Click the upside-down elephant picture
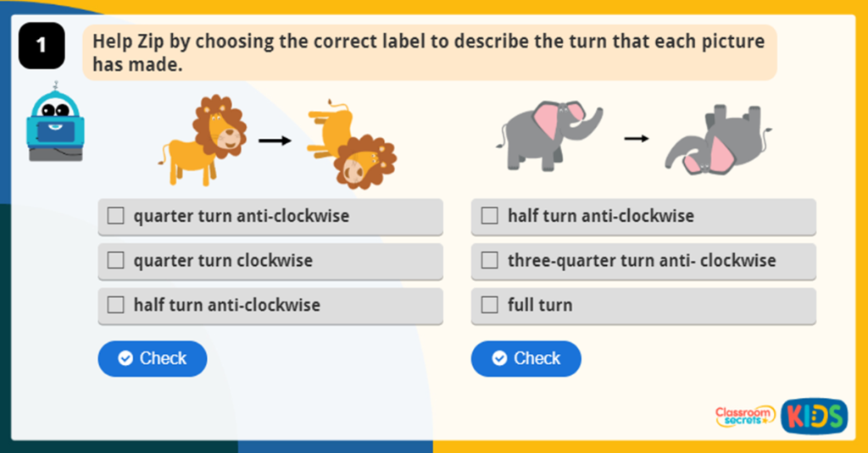This screenshot has height=453, width=868. [x=716, y=140]
